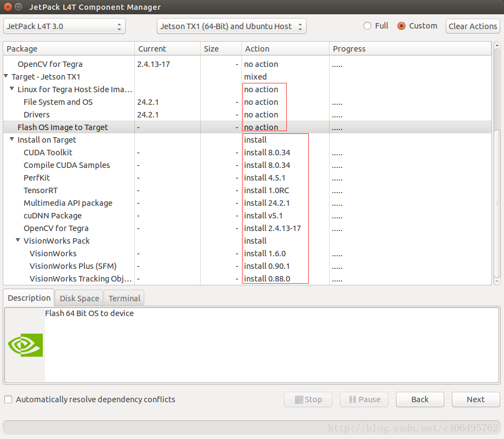
Task: Click the package list vertical scrollbar thumb
Action: pos(497,204)
